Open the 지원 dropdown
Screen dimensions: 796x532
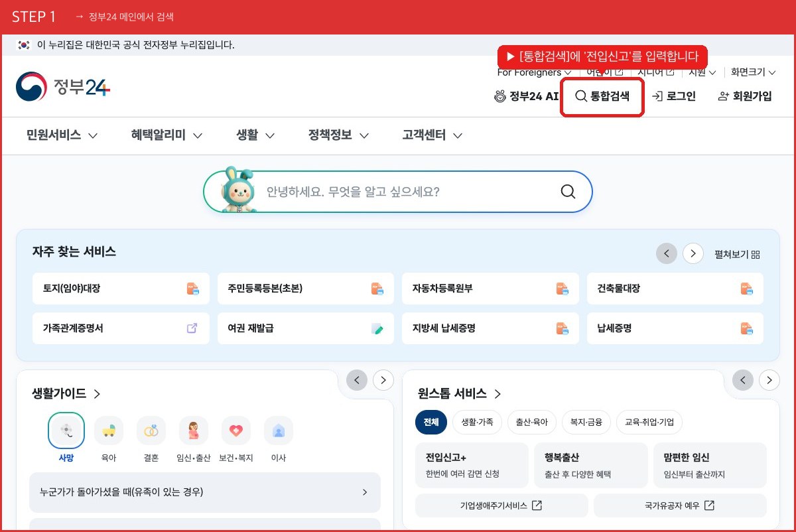(x=702, y=72)
